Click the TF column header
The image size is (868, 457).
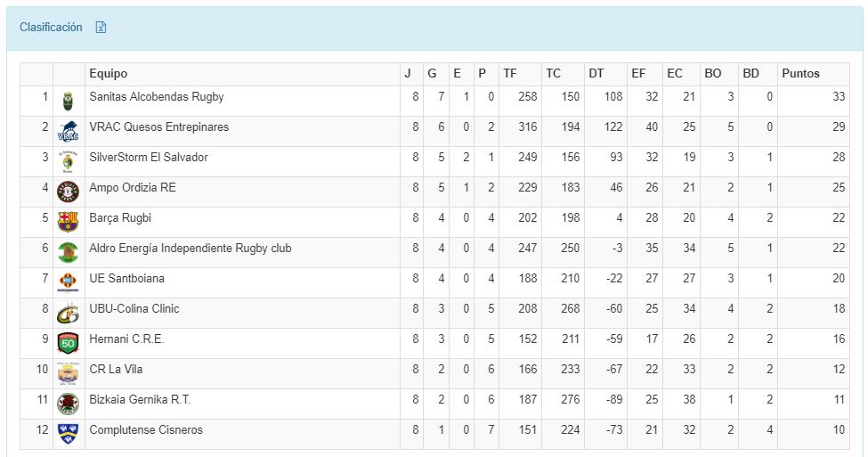pos(509,74)
